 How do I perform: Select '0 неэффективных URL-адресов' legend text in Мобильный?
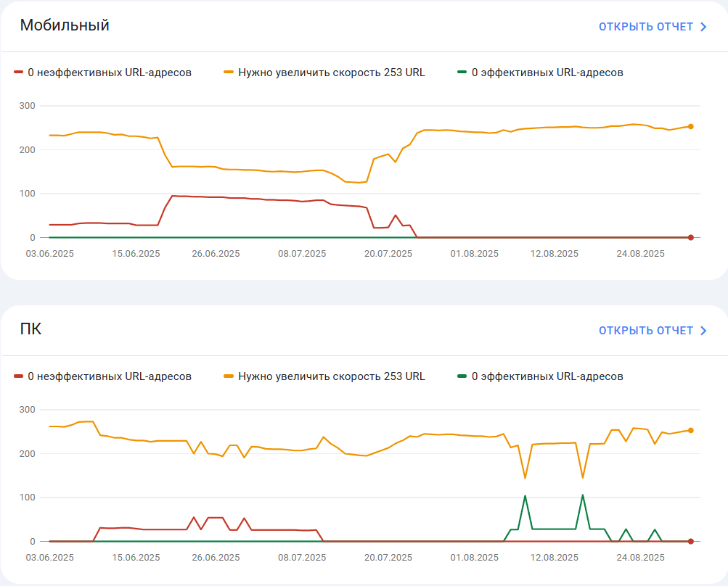[x=110, y=73]
